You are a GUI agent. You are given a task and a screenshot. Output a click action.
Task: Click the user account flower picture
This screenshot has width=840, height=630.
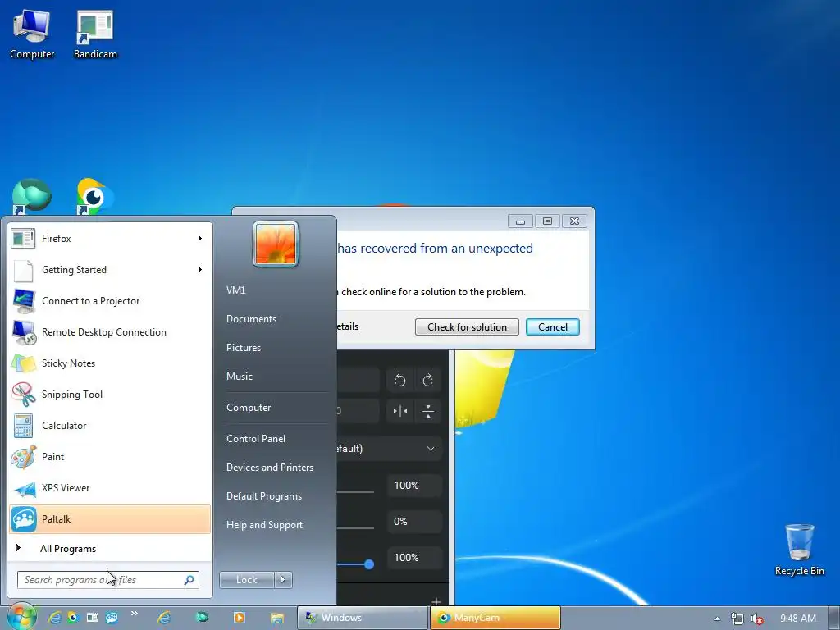pos(276,244)
